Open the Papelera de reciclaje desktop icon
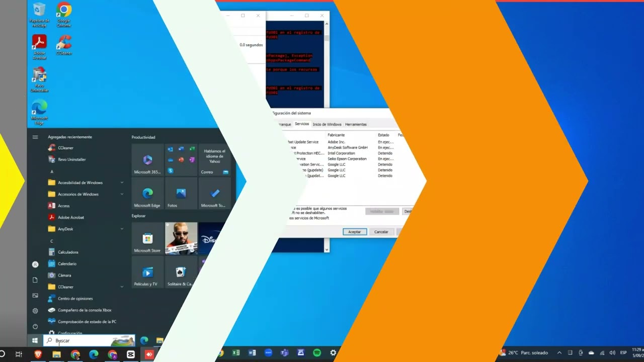 pyautogui.click(x=39, y=15)
